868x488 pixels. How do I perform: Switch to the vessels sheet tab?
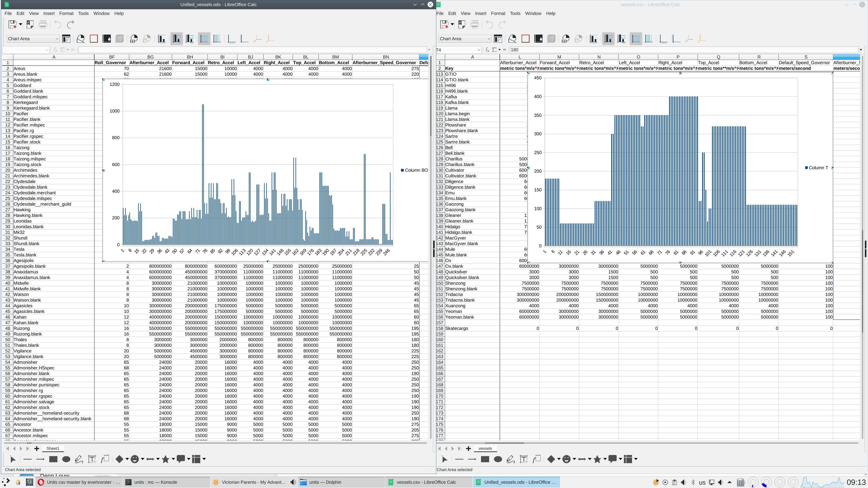[485, 448]
